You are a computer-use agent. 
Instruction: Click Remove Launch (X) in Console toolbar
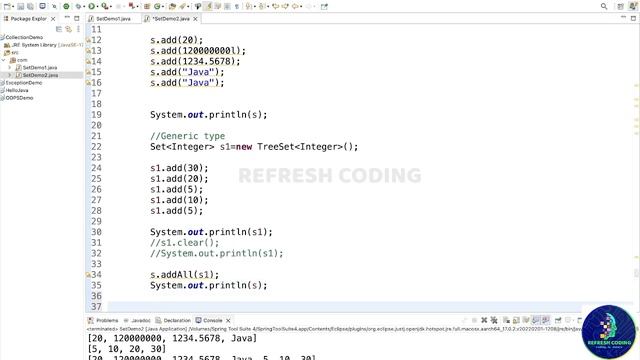[484, 320]
